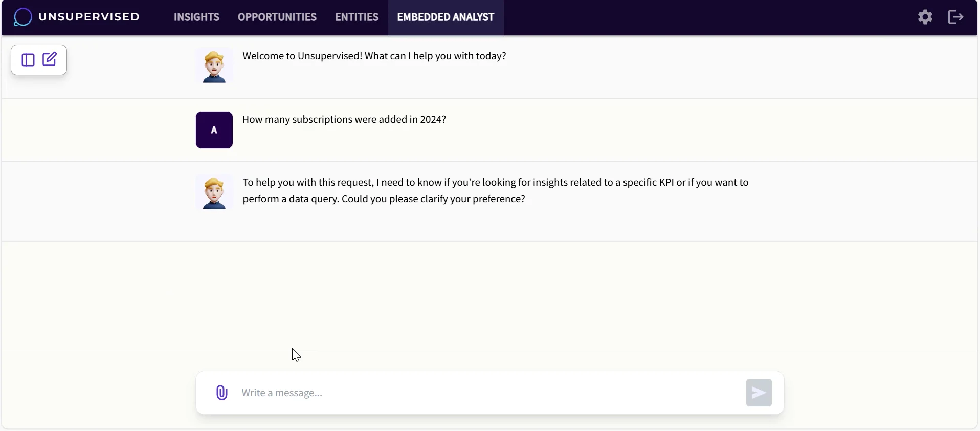Select the subscriptions added in 2024 question

tap(344, 120)
